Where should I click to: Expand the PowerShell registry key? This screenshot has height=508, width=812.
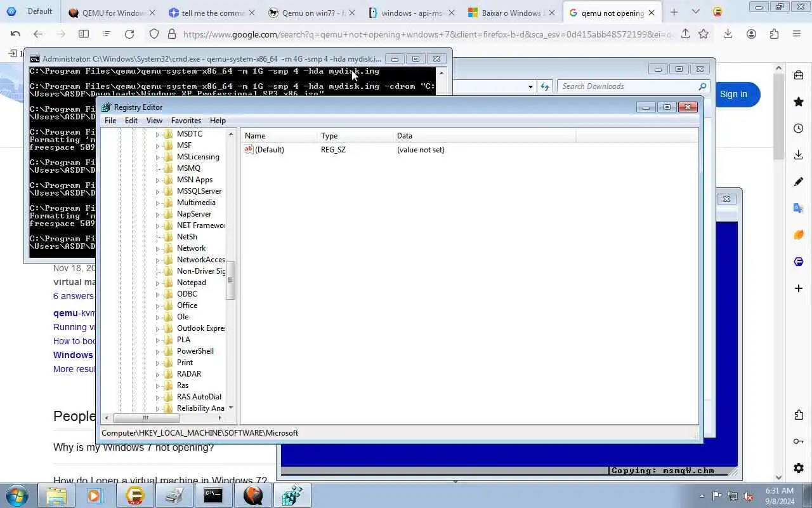[x=158, y=351]
